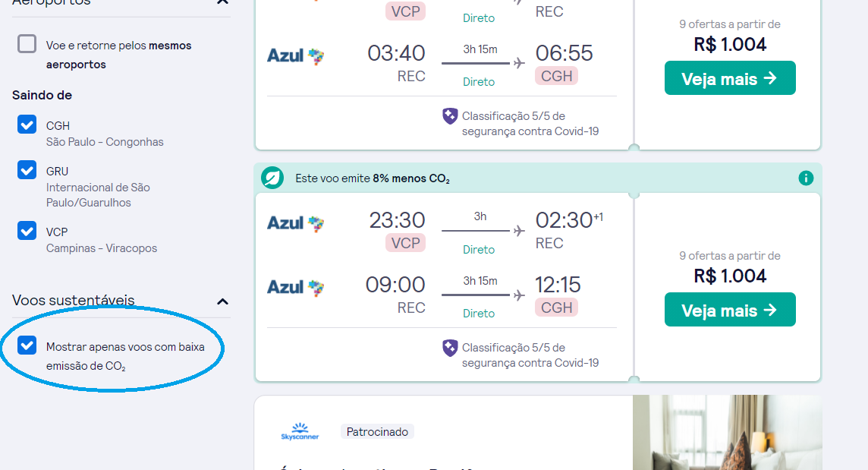This screenshot has width=868, height=470.
Task: Uncheck CGH São Paulo Congonhas airport
Action: click(x=27, y=125)
